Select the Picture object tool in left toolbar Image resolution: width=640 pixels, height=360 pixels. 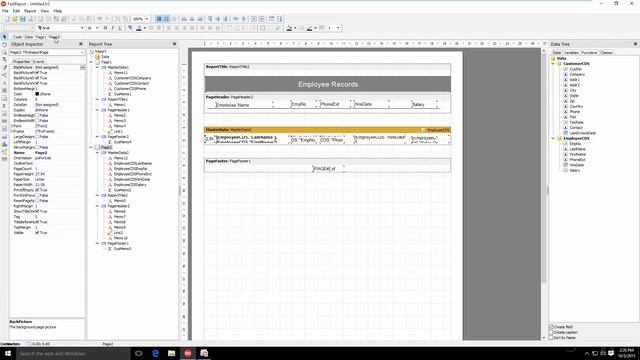[4, 98]
